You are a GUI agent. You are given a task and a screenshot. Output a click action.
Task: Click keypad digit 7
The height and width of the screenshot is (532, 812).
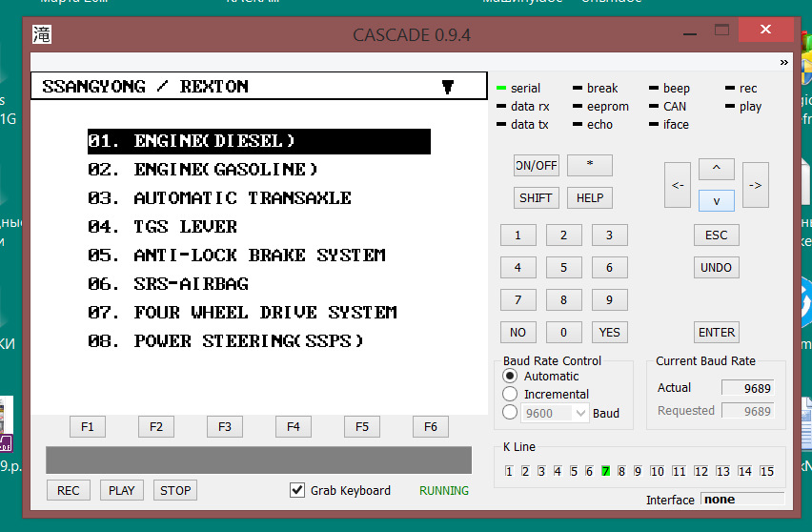point(518,300)
